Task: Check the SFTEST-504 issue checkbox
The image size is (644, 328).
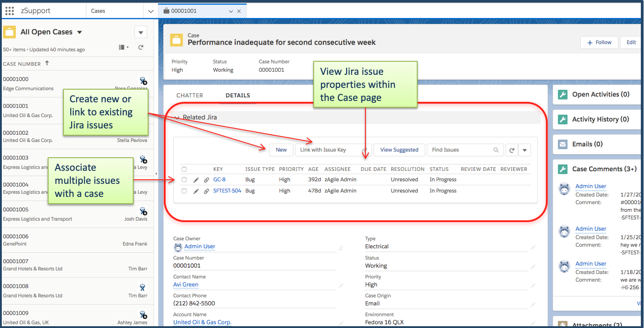Action: click(x=184, y=191)
